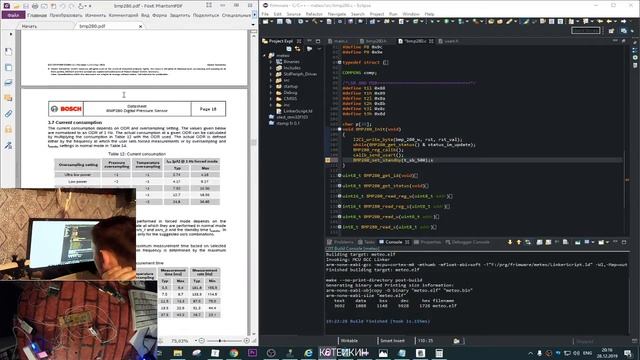The width and height of the screenshot is (640, 360).
Task: Expand the StdPeriph_Driver folder node
Action: 271,74
